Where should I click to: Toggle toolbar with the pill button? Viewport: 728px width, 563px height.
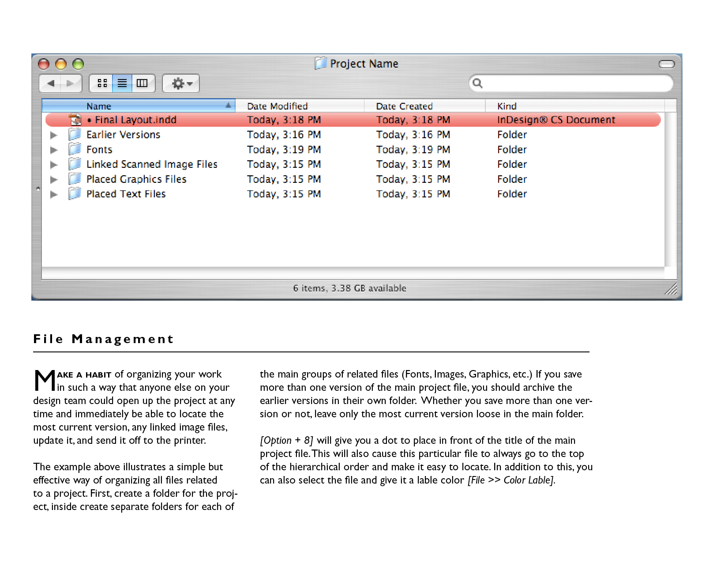click(666, 64)
